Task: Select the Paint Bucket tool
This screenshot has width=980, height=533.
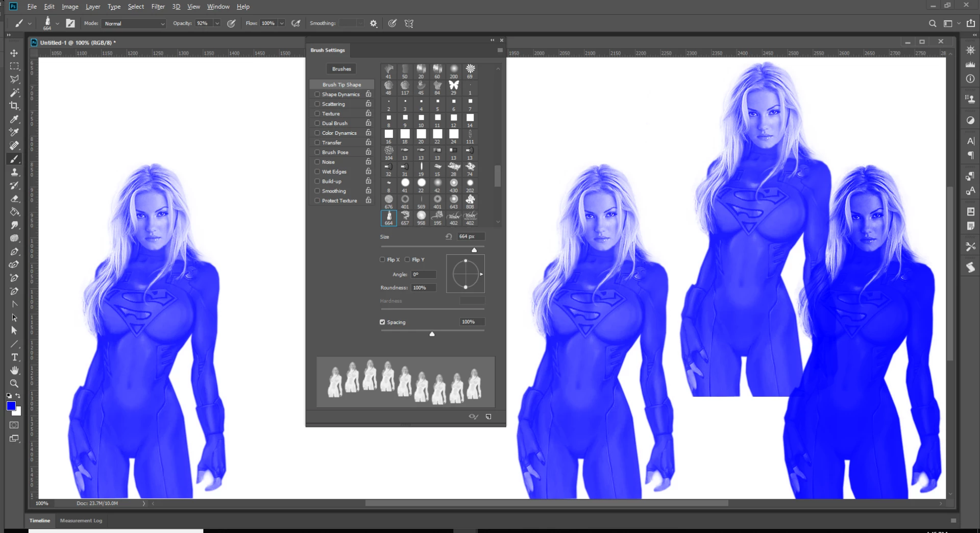Action: 14,212
